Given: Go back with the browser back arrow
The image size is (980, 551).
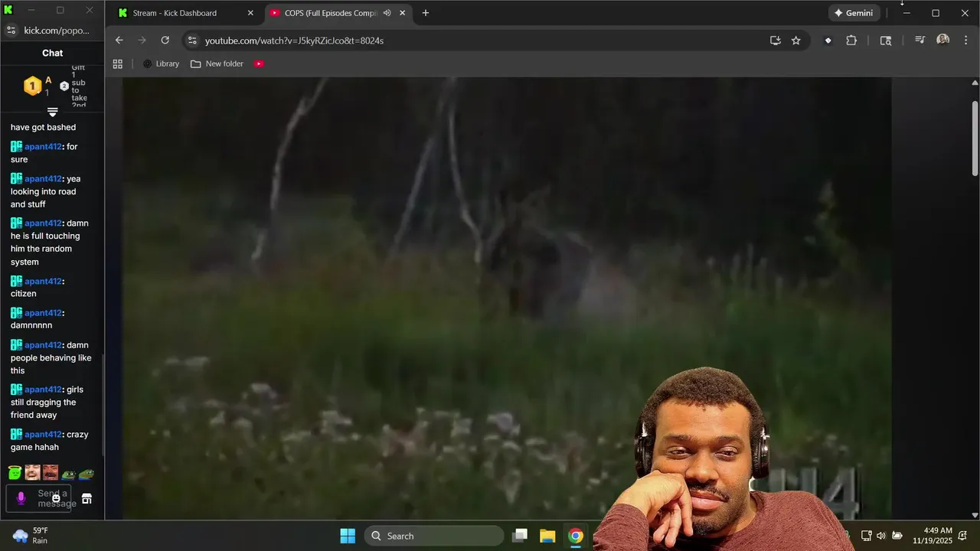Looking at the screenshot, I should [x=119, y=41].
